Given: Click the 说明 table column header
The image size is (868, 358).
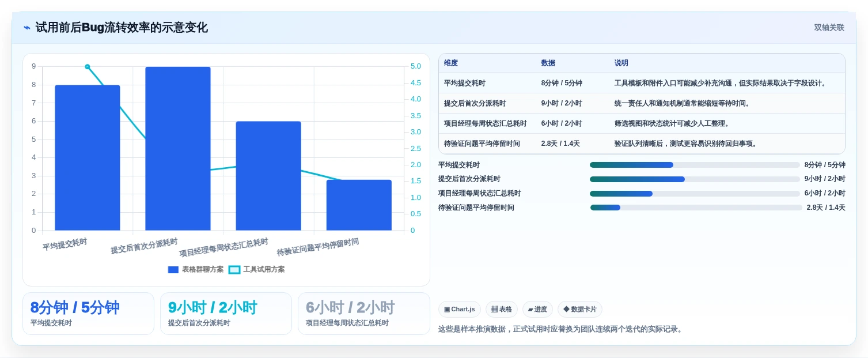Looking at the screenshot, I should point(621,63).
